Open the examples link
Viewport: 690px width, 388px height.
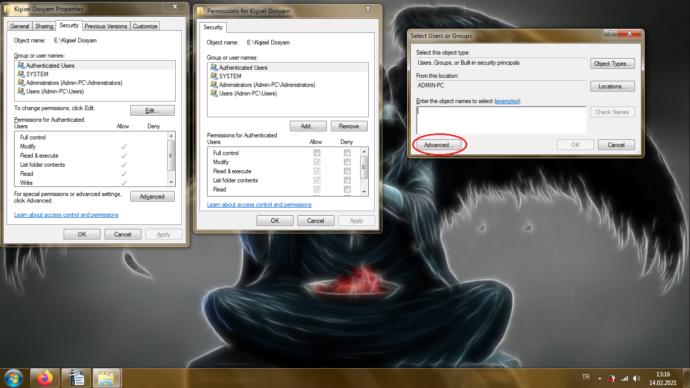[x=507, y=101]
